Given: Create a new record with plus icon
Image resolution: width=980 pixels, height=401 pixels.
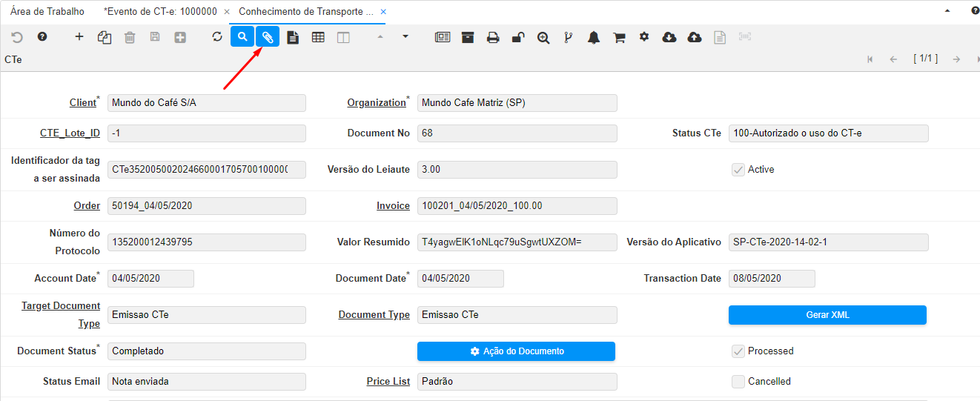Looking at the screenshot, I should pyautogui.click(x=79, y=37).
